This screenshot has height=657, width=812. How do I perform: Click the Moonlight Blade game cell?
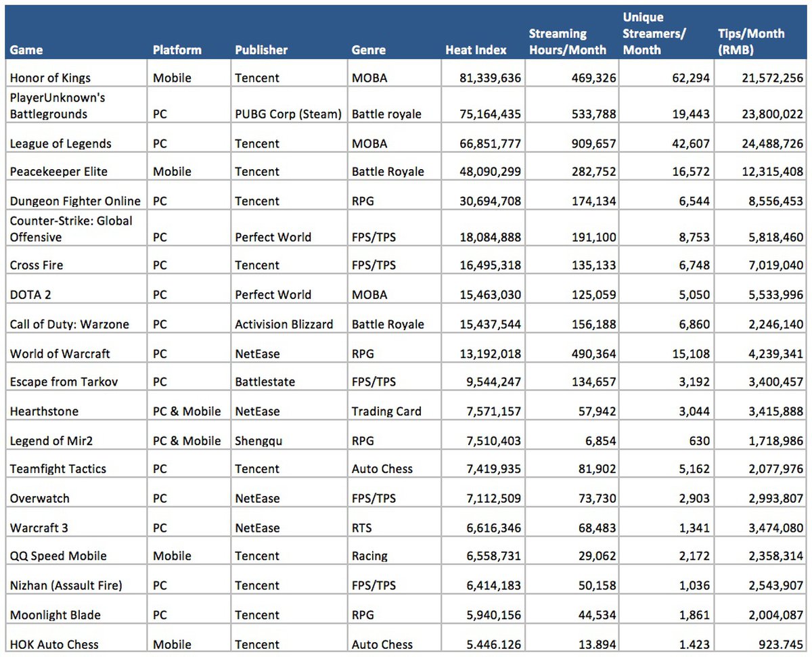click(x=55, y=615)
